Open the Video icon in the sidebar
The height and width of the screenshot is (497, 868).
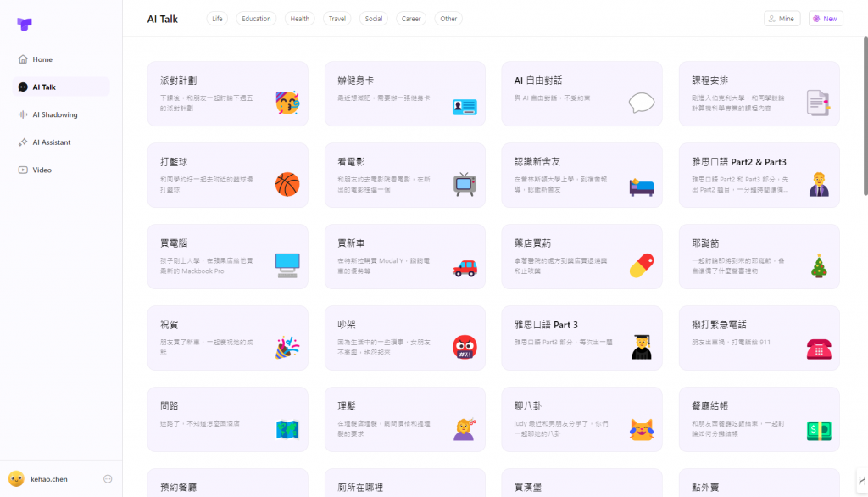pos(23,170)
